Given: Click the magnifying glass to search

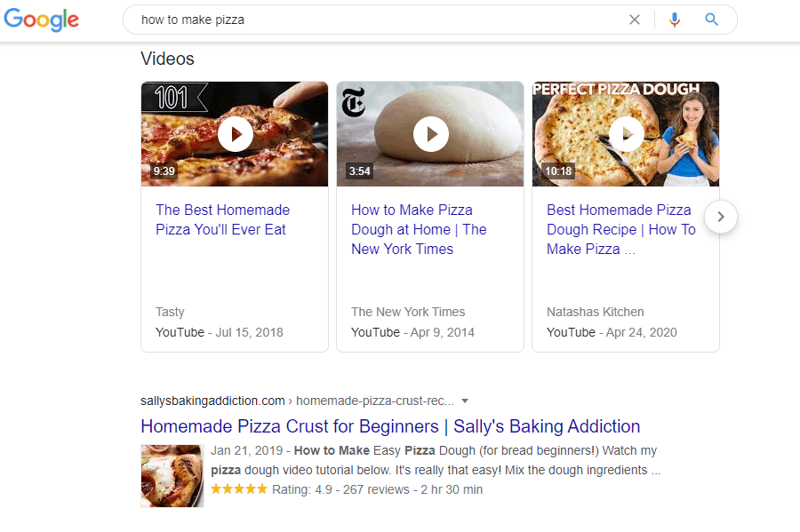Looking at the screenshot, I should point(710,19).
